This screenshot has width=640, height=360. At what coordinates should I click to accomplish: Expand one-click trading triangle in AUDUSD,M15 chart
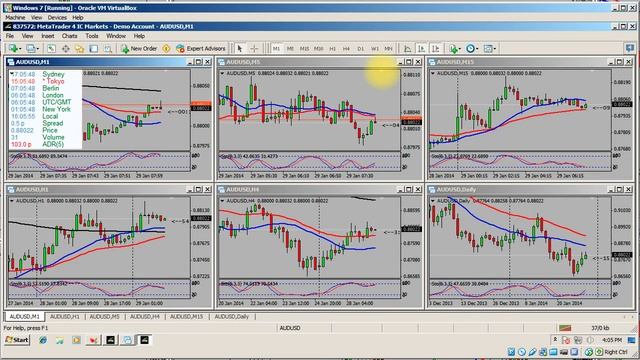click(x=433, y=73)
